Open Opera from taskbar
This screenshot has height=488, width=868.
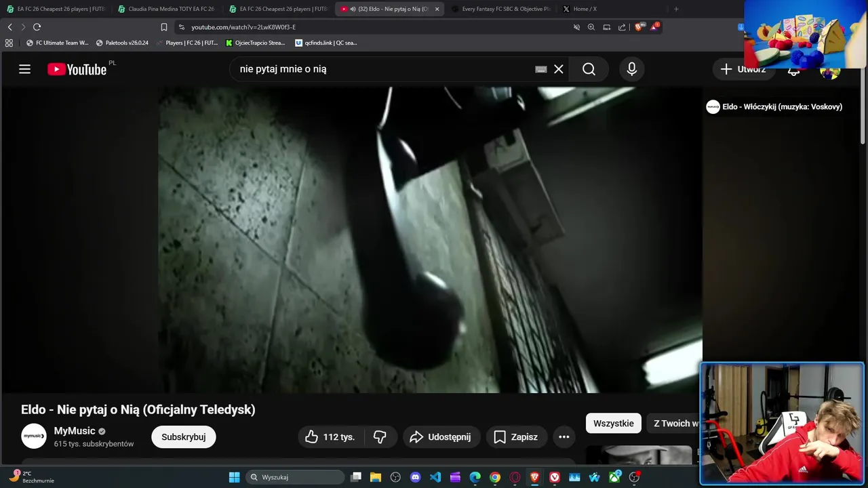(515, 477)
